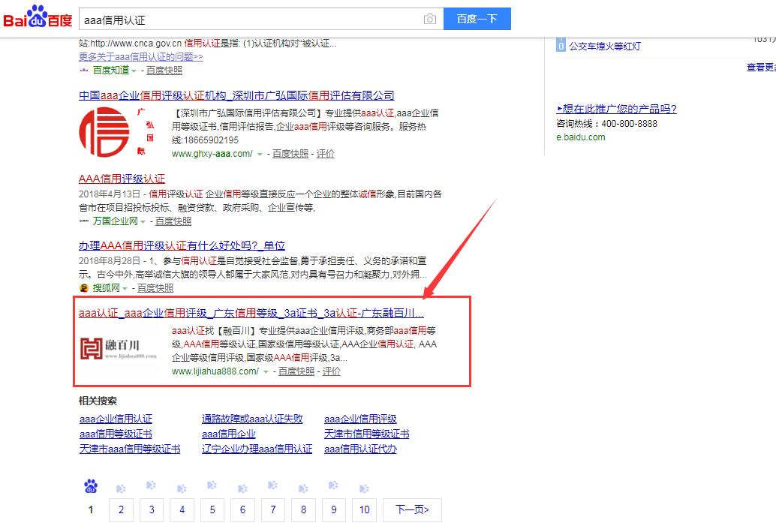Expand dropdown arrow after www.ghxy-aaa.com

click(260, 154)
